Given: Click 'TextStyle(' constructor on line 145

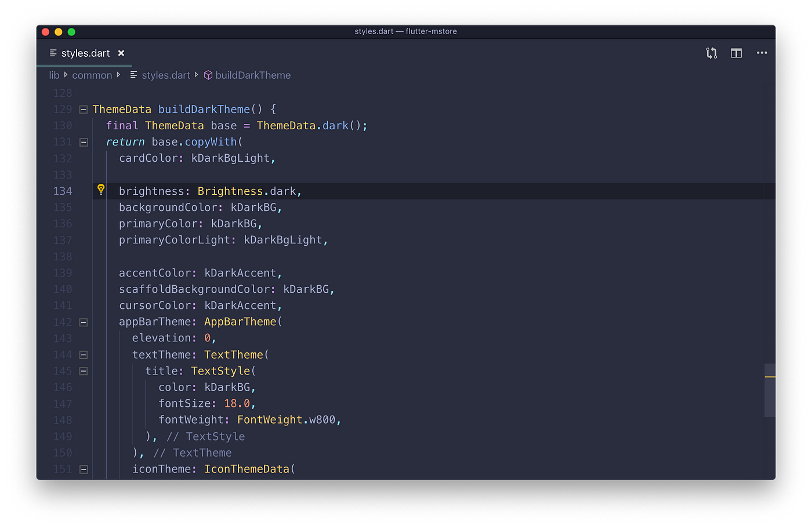Looking at the screenshot, I should pyautogui.click(x=224, y=371).
